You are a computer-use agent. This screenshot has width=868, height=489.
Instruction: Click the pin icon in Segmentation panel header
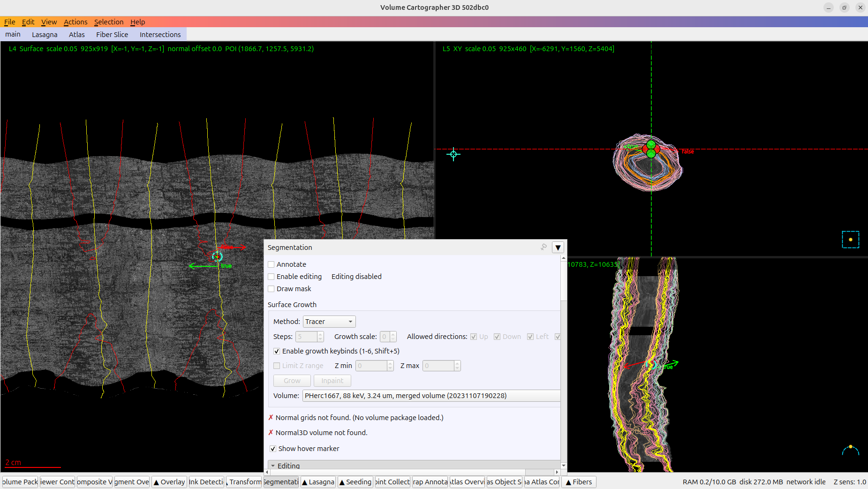[x=543, y=247]
